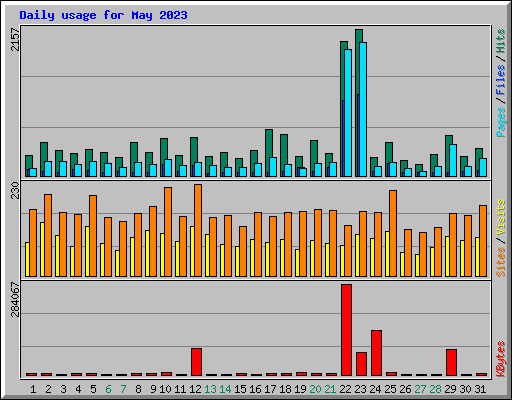Click the day 31 axis label

480,389
